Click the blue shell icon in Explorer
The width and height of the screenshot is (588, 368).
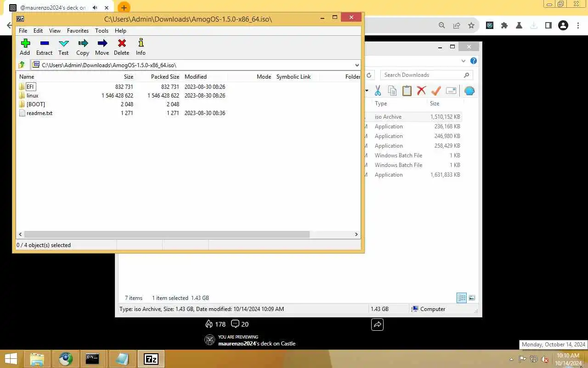469,91
